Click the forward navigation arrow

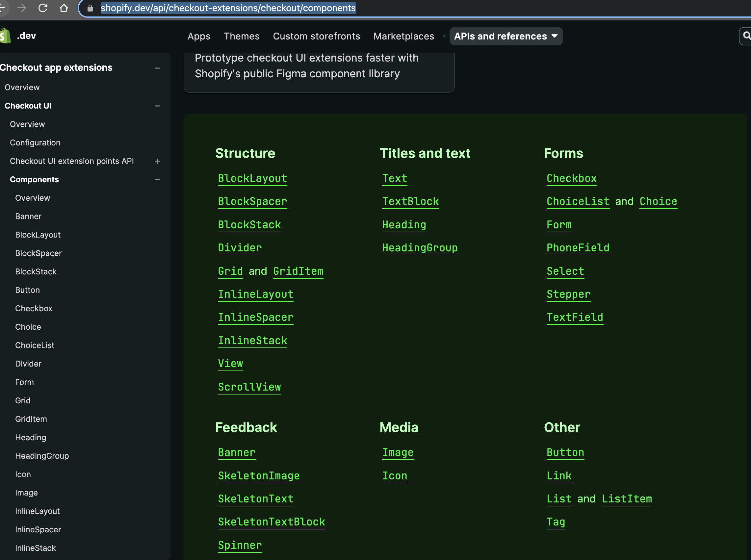point(22,8)
